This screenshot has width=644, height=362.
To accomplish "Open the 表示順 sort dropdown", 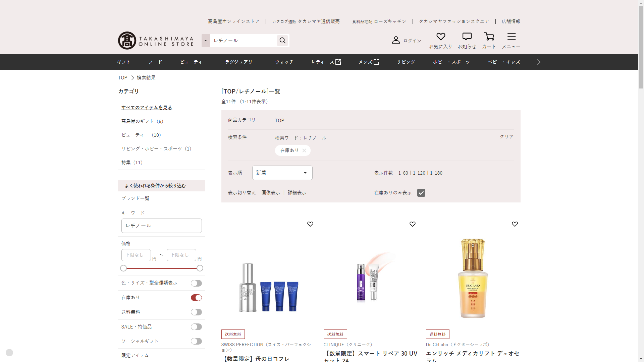I will [282, 173].
